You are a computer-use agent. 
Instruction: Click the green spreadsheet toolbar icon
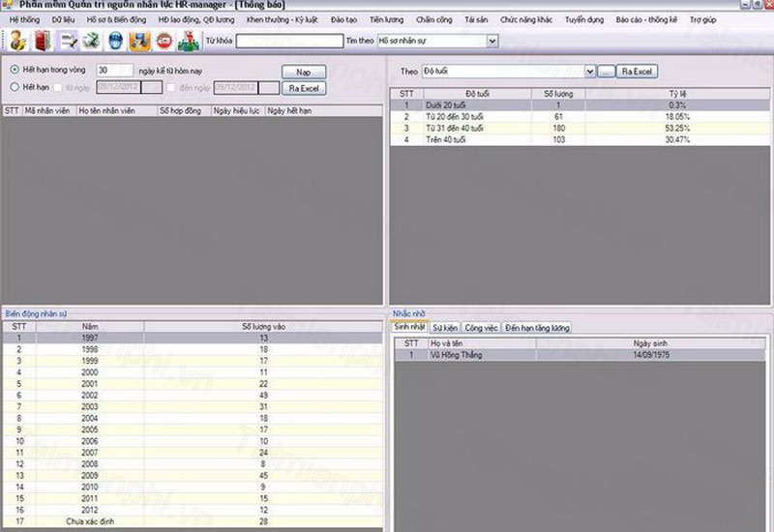pyautogui.click(x=91, y=41)
